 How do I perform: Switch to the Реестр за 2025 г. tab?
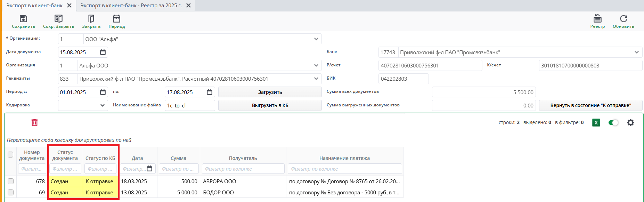131,6
